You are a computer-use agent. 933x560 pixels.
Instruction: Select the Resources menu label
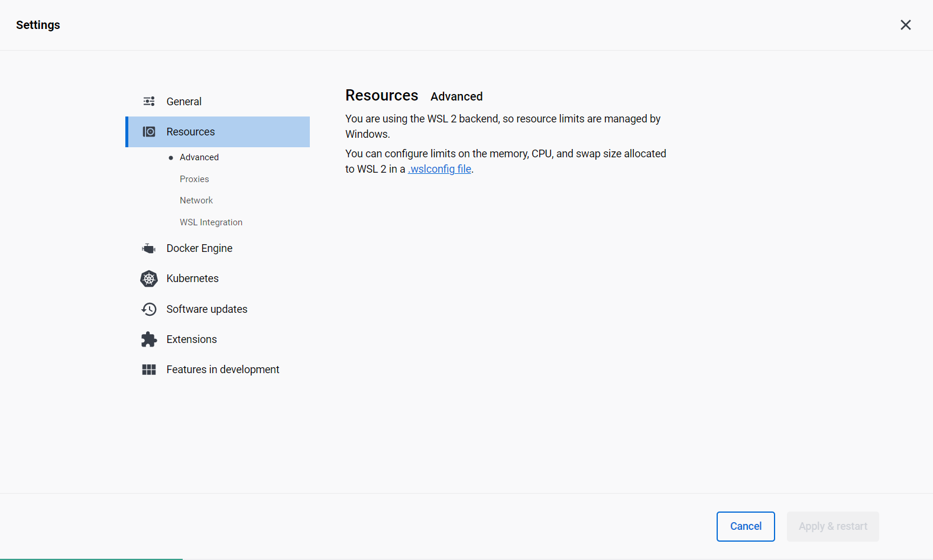point(190,132)
